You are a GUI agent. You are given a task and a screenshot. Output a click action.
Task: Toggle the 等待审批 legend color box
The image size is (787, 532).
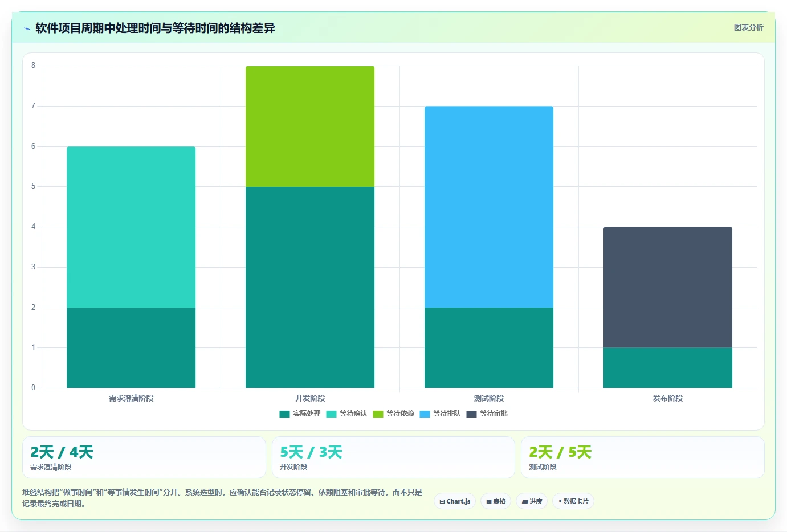(x=471, y=414)
